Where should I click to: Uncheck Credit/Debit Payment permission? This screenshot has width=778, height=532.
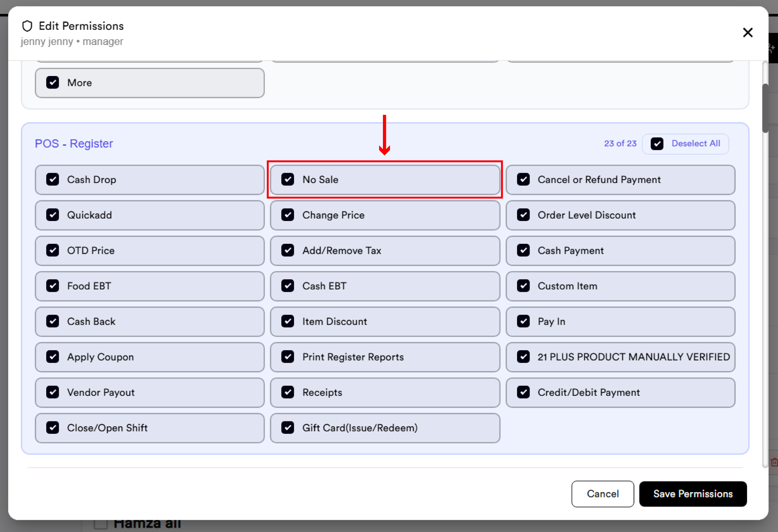click(523, 392)
